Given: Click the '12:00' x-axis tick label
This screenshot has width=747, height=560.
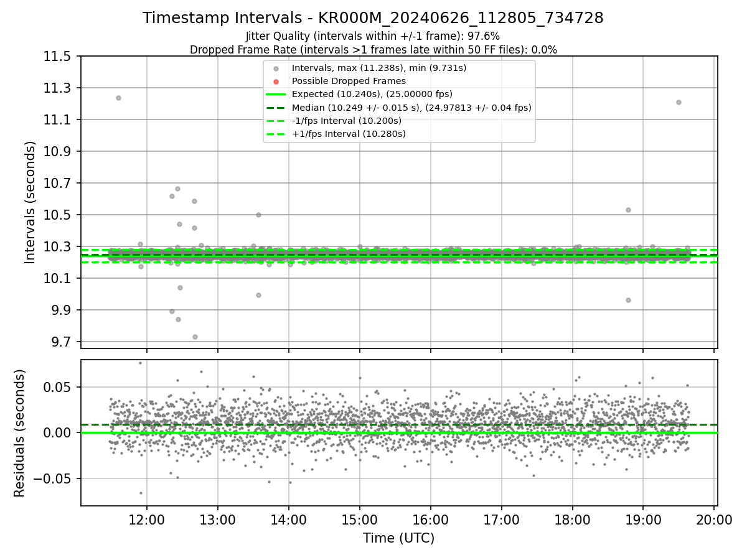Looking at the screenshot, I should click(x=147, y=520).
